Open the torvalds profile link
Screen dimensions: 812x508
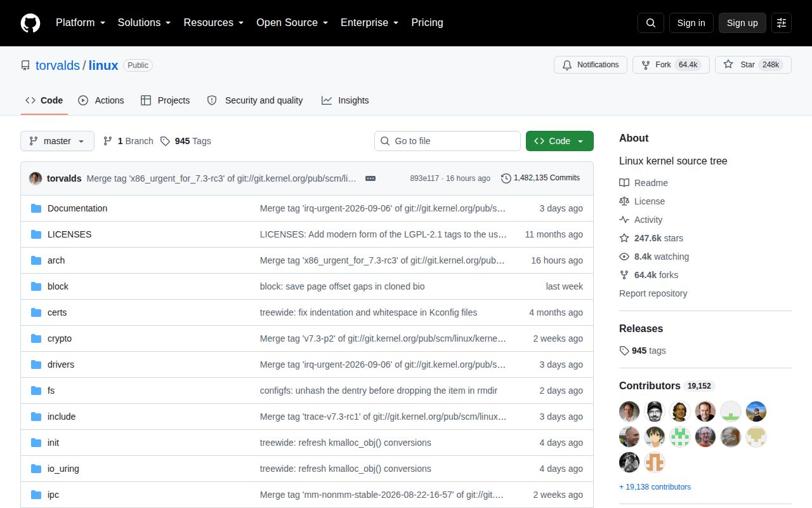pos(58,65)
